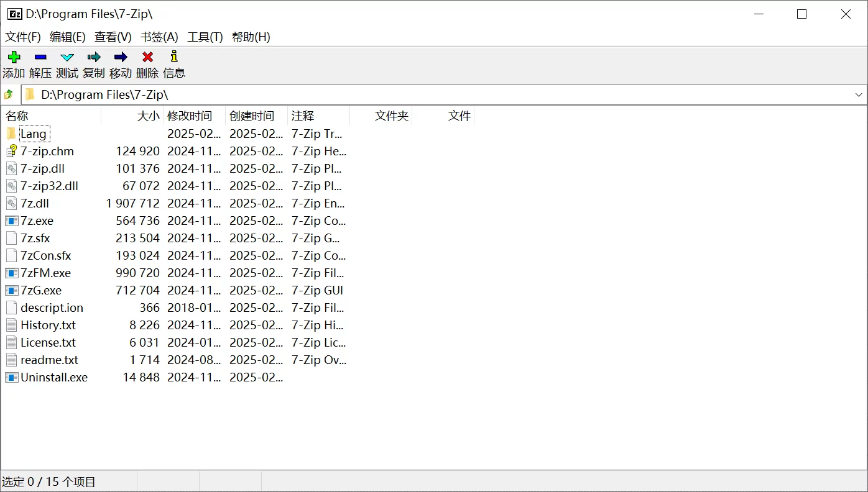The height and width of the screenshot is (492, 868).
Task: Click the up-one-level folder arrow icon
Action: tap(9, 94)
